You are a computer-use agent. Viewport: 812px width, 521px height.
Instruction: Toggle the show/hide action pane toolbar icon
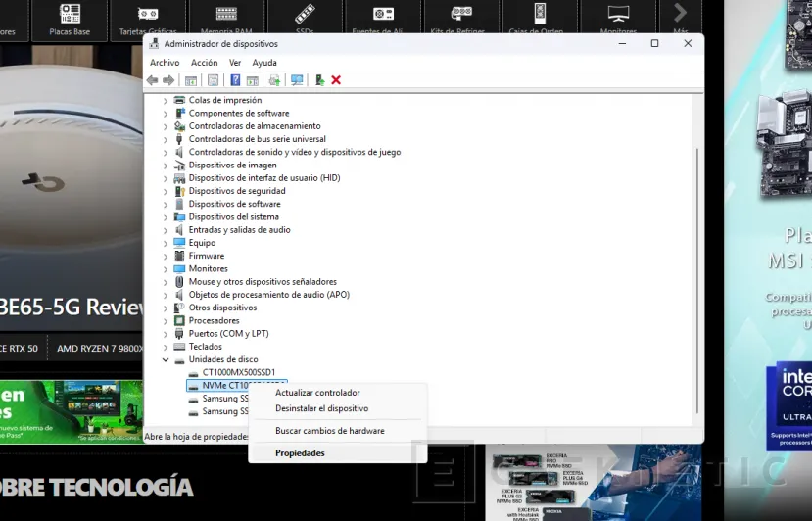(252, 80)
